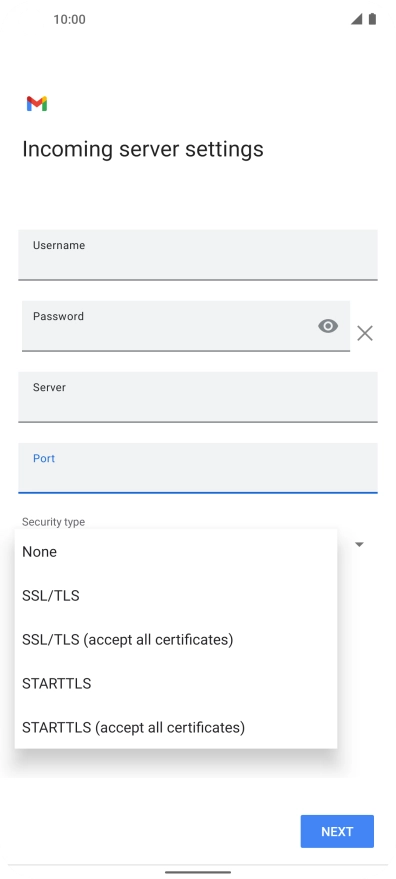The image size is (396, 879).
Task: Focus the Server input field
Action: [x=198, y=397]
